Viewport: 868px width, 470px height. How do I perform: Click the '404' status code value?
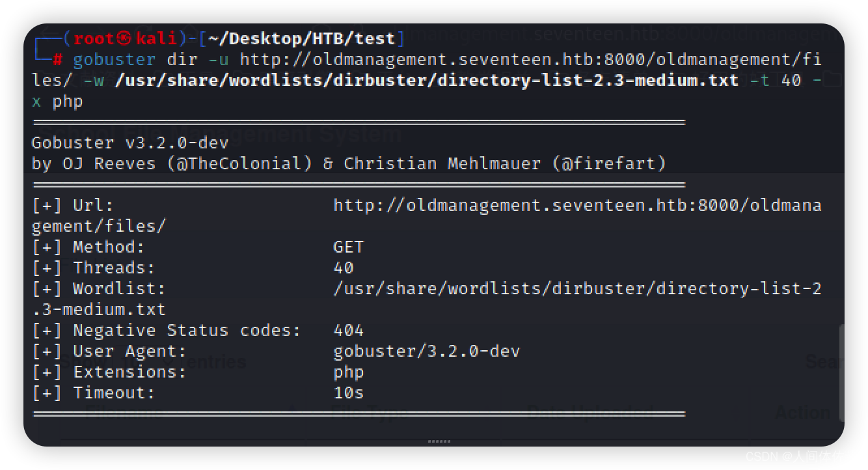pyautogui.click(x=349, y=330)
